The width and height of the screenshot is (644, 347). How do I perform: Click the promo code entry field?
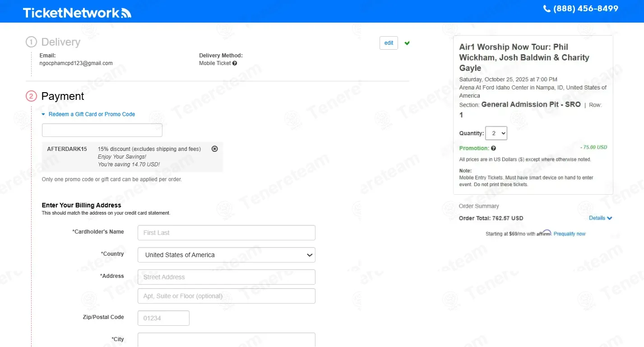click(x=102, y=130)
